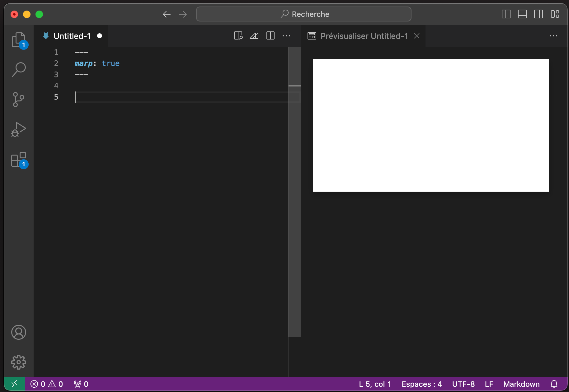Open more actions for the preview group
The width and height of the screenshot is (569, 392).
coord(553,36)
